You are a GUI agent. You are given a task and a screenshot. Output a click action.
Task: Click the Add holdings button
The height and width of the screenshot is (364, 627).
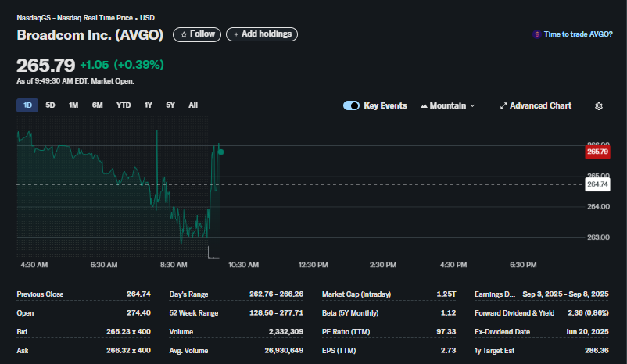pyautogui.click(x=262, y=34)
